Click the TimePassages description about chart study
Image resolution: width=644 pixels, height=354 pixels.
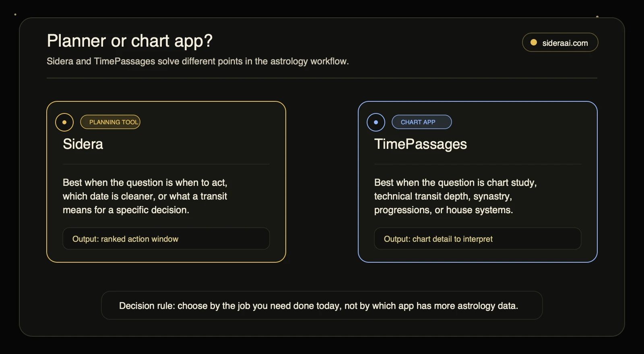pyautogui.click(x=455, y=196)
